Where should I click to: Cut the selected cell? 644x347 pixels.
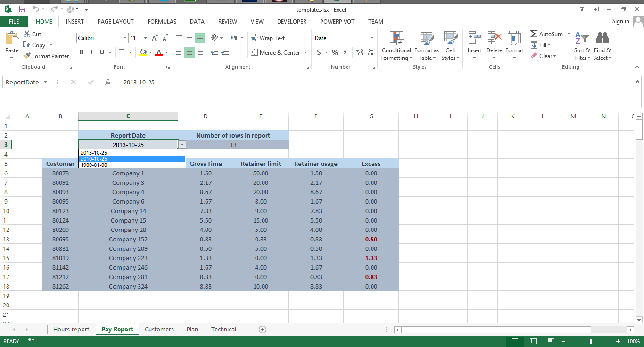32,34
